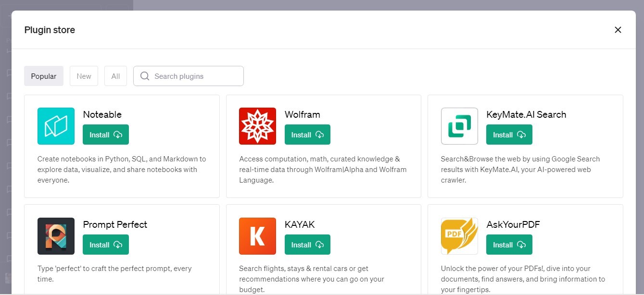Install the KeyMate.AI Search plugin
Screen dimensions: 644x295
tap(509, 135)
